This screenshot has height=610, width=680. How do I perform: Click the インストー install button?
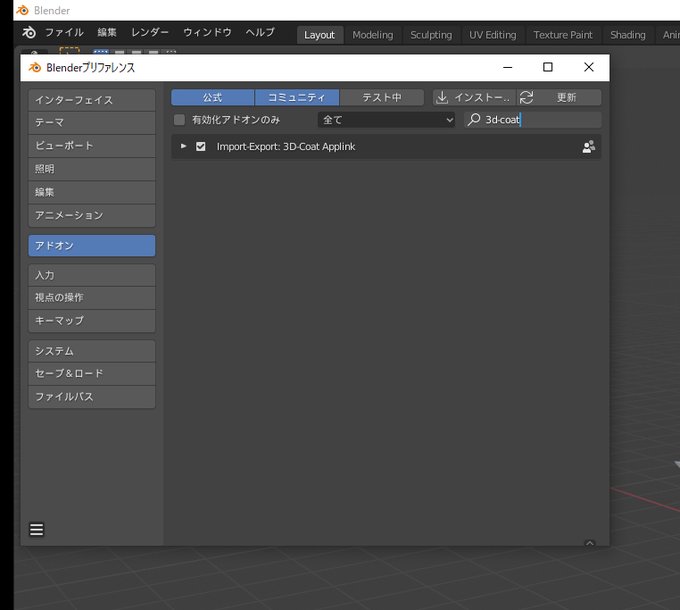click(474, 97)
